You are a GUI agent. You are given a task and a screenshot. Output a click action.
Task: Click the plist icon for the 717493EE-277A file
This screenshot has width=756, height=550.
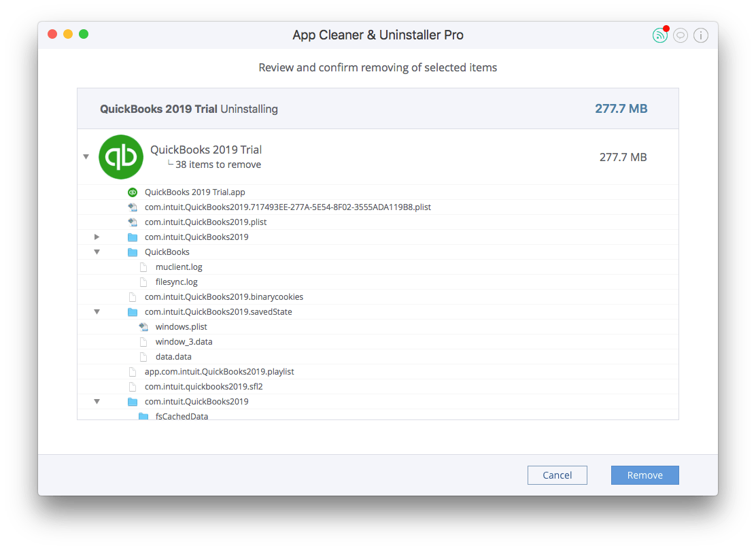pos(133,207)
